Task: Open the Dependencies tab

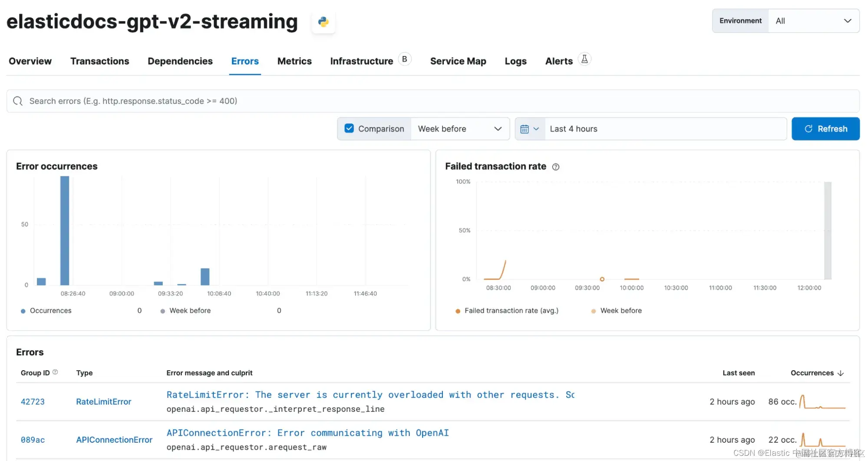Action: tap(180, 61)
